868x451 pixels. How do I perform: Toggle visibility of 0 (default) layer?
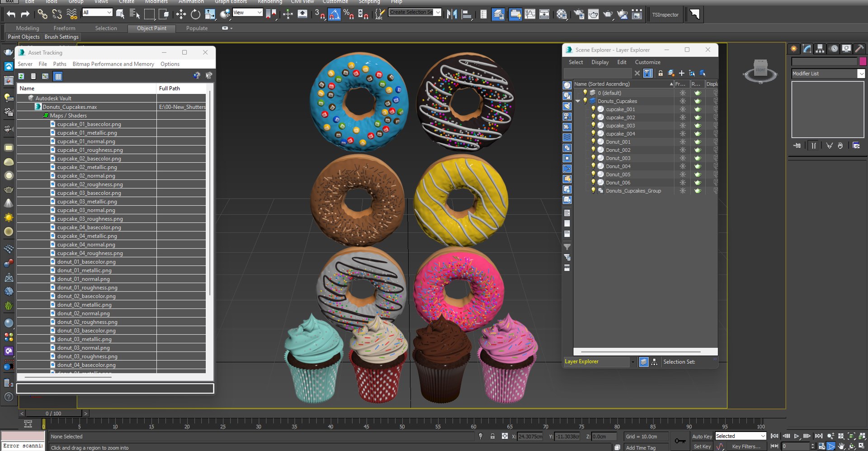click(585, 93)
